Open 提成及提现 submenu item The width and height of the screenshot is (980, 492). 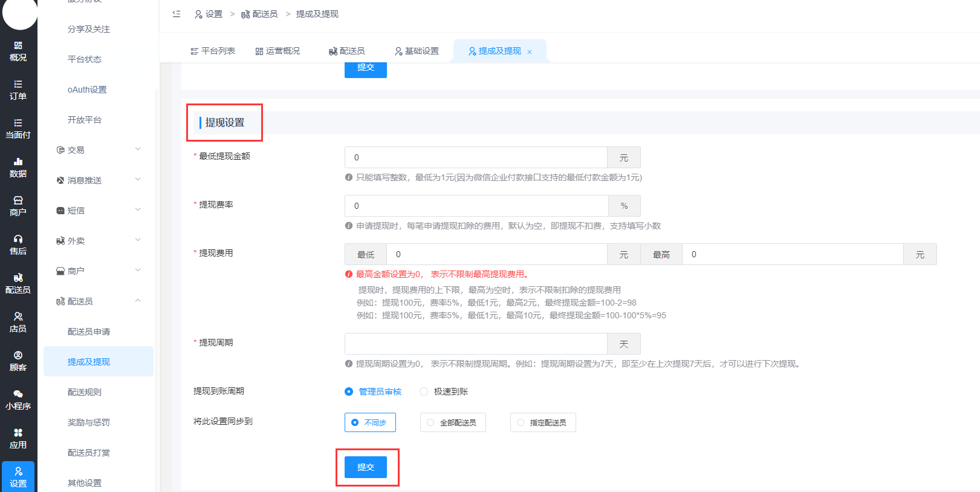pyautogui.click(x=99, y=361)
